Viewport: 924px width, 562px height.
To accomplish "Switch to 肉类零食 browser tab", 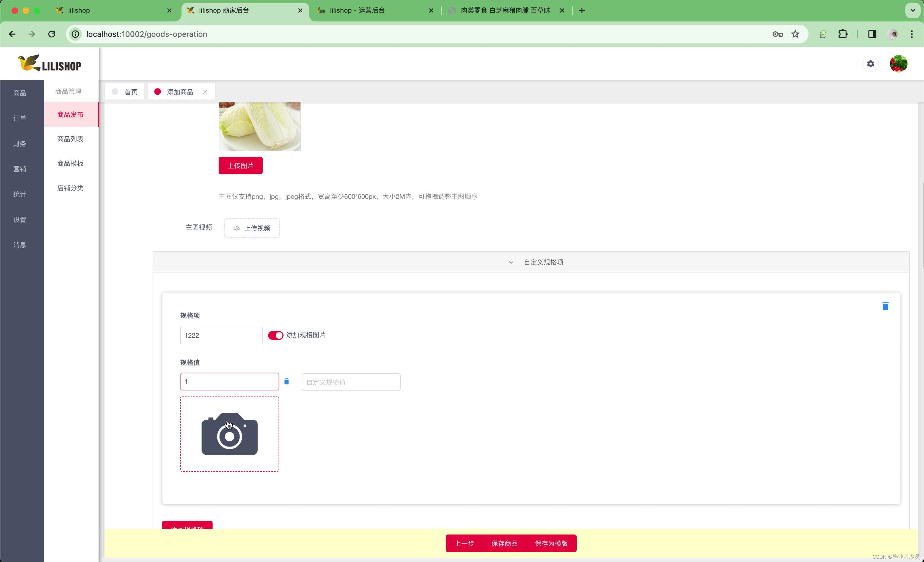I will [x=506, y=10].
